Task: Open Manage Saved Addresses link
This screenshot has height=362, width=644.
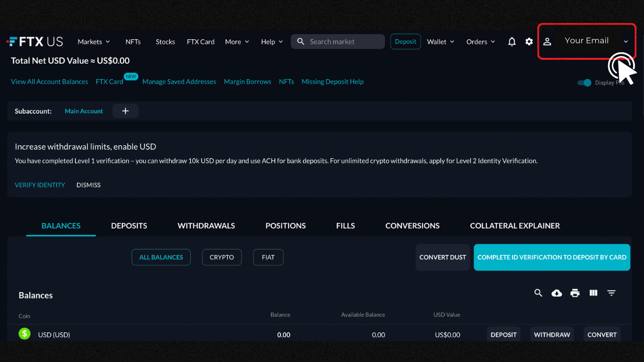Action: pyautogui.click(x=179, y=81)
